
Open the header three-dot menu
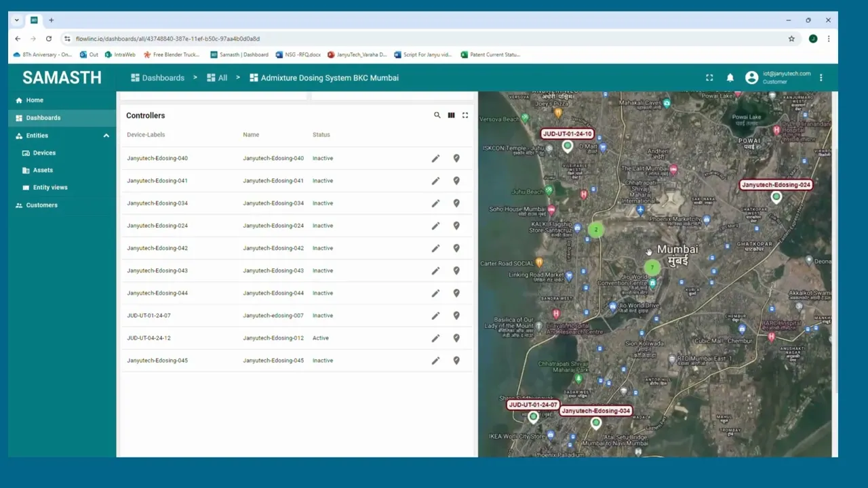[x=821, y=78]
